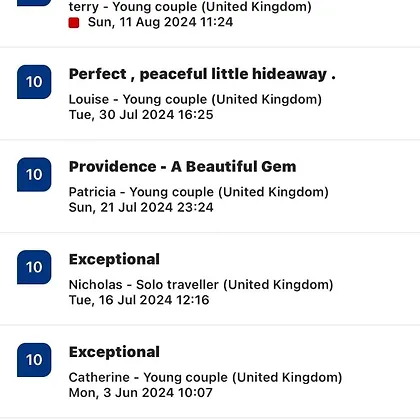Viewport: 420px width, 420px height.
Task: Click date Tue, 16 Jul 2024 12:16
Action: click(x=139, y=300)
